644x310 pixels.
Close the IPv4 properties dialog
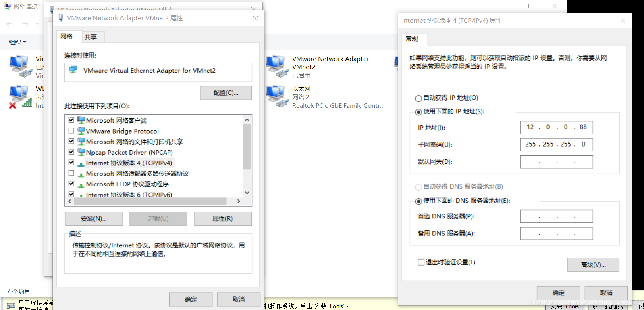(623, 21)
